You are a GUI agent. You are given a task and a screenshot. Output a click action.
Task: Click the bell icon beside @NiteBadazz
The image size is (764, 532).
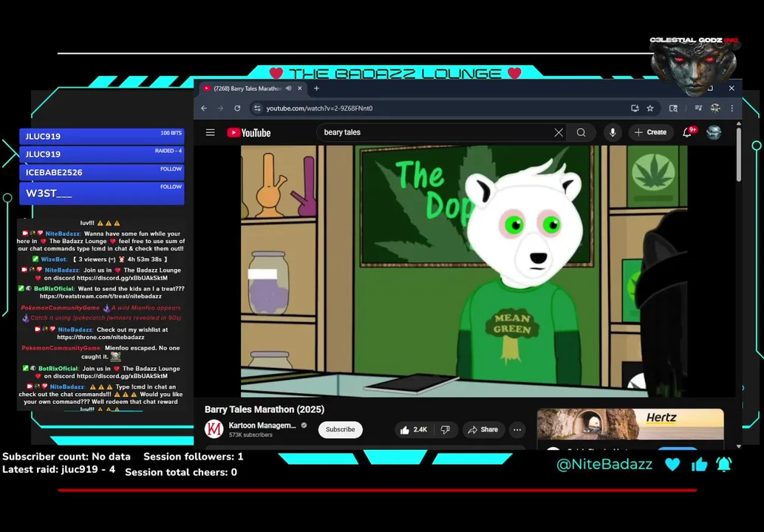[724, 464]
